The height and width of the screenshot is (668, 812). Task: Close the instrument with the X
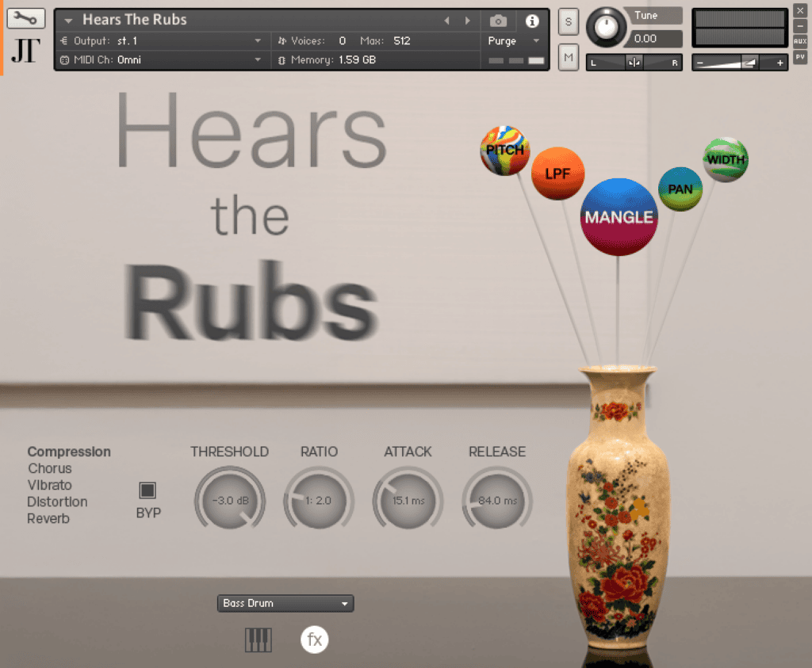[x=800, y=10]
